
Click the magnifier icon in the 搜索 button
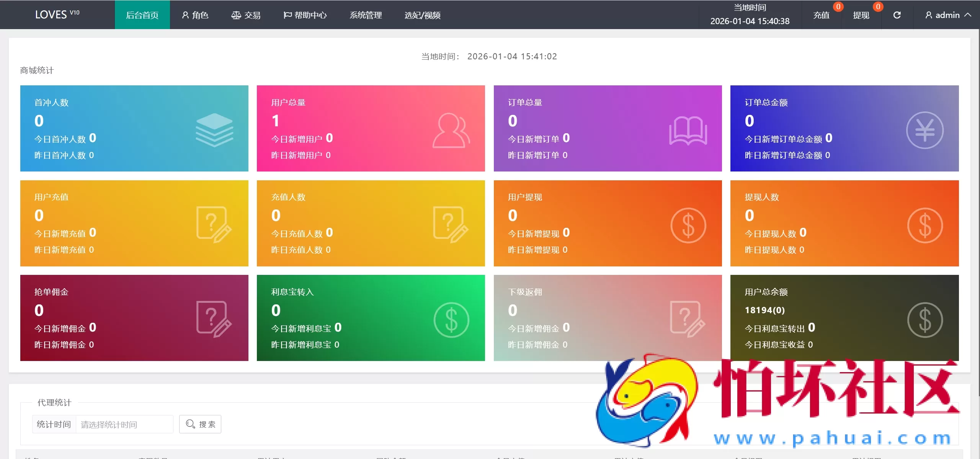pos(190,424)
